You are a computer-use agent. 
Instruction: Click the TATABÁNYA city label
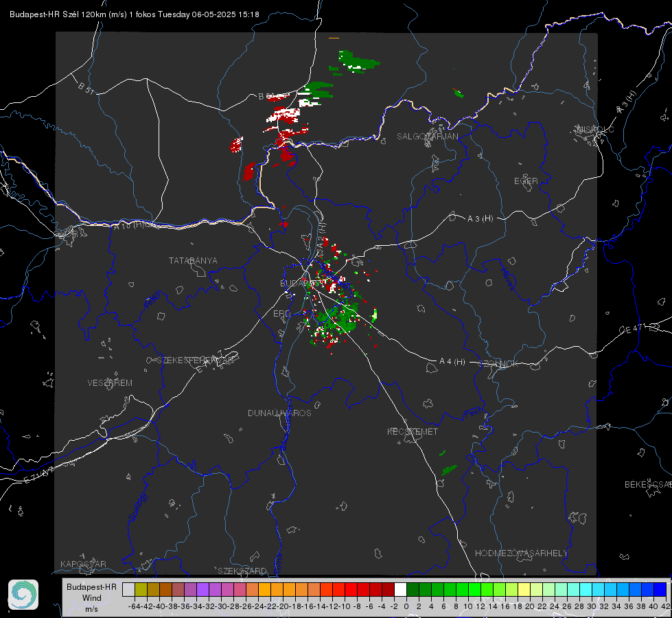click(x=193, y=260)
